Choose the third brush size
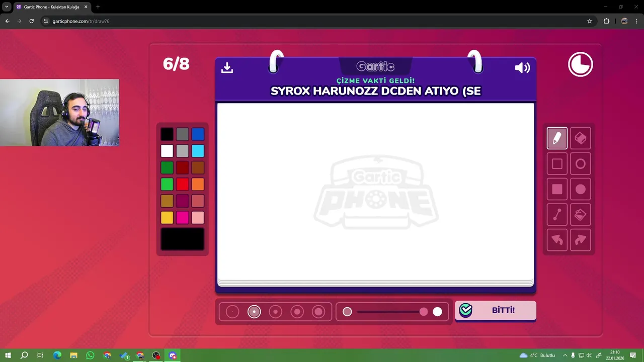The width and height of the screenshot is (644, 362). (275, 312)
